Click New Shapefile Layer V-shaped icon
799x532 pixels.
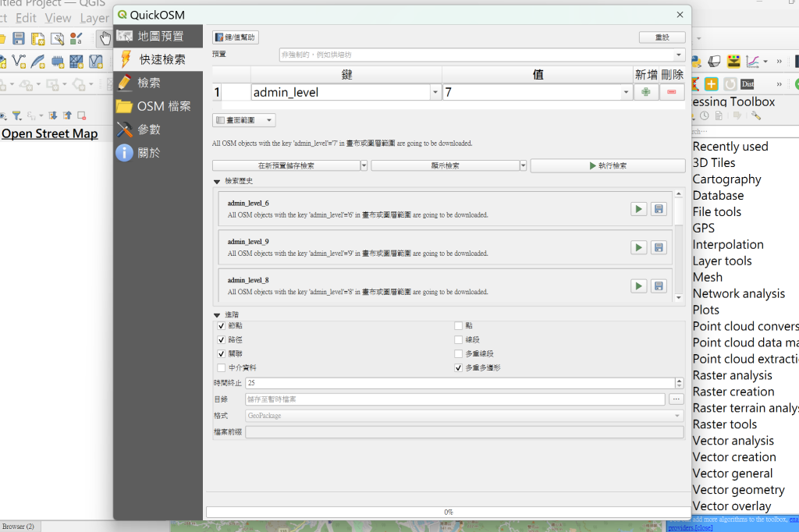(19, 62)
